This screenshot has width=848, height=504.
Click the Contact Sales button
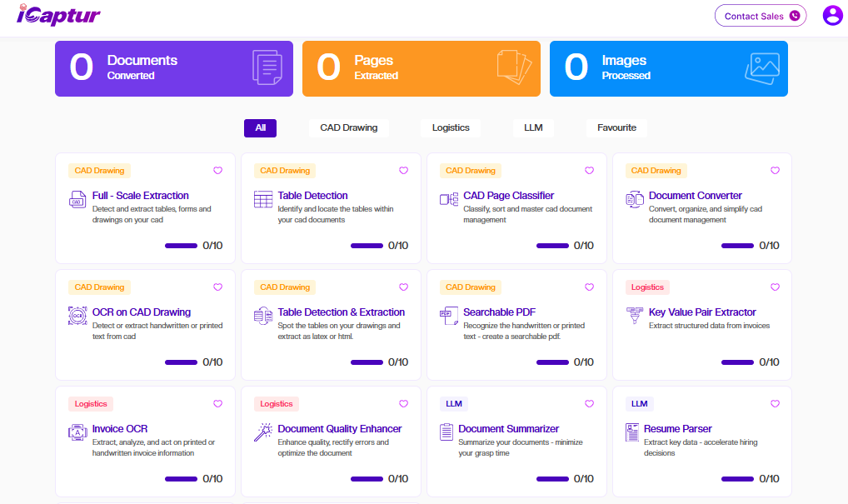pos(761,16)
